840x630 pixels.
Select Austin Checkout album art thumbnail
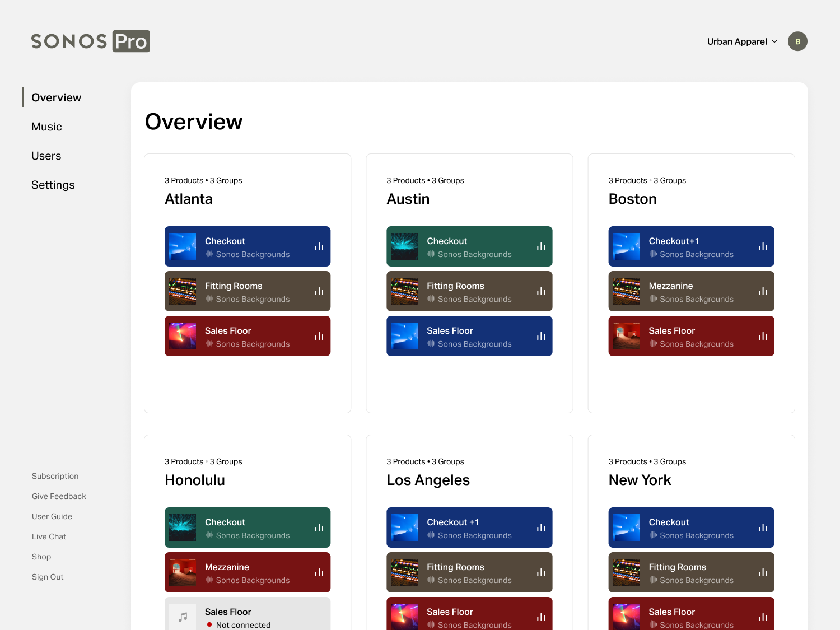tap(404, 246)
